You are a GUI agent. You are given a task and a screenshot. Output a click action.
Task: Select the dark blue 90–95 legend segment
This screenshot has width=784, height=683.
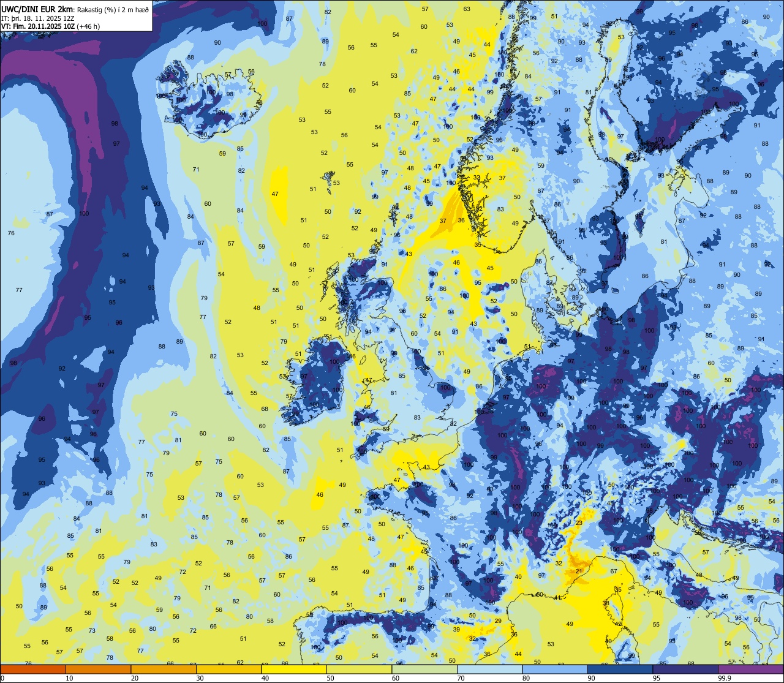pyautogui.click(x=620, y=669)
